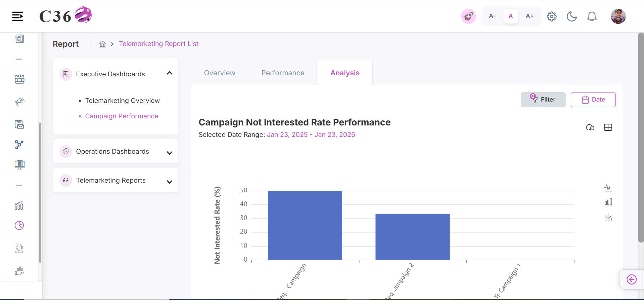Viewport: 644px width, 300px height.
Task: Open notifications bell
Action: pos(592,16)
